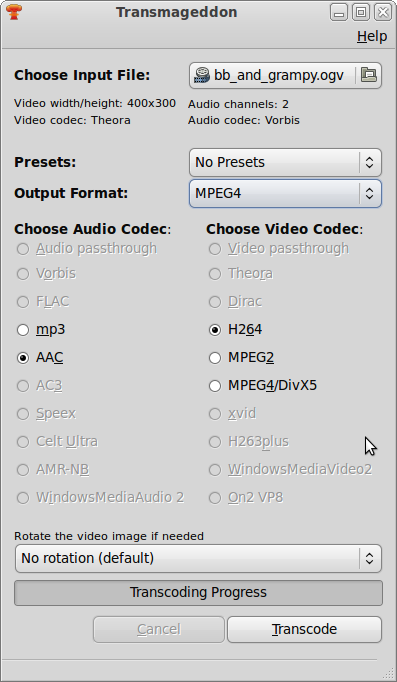
Task: Click the Transmageddon mushroom cloud app icon
Action: pyautogui.click(x=14, y=12)
